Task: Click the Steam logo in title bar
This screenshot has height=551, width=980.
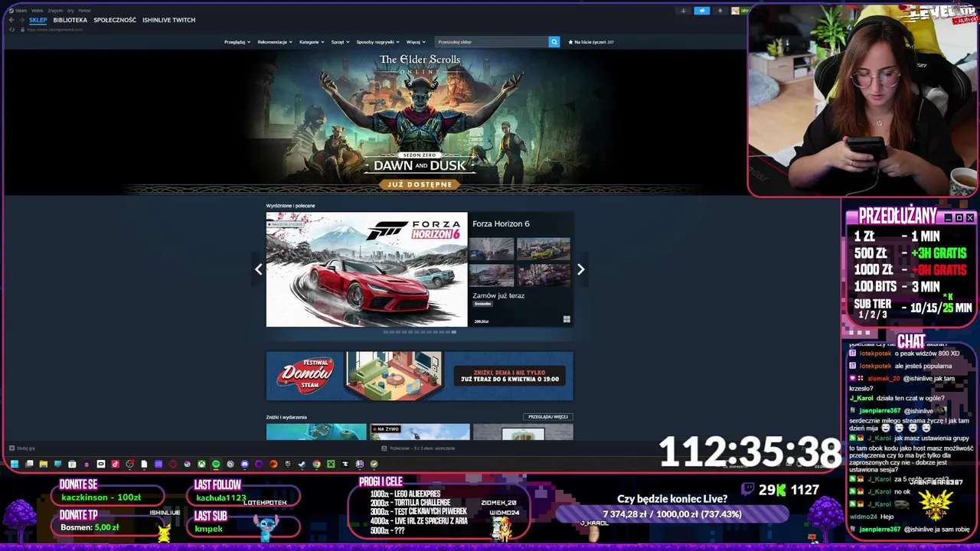Action: point(11,11)
